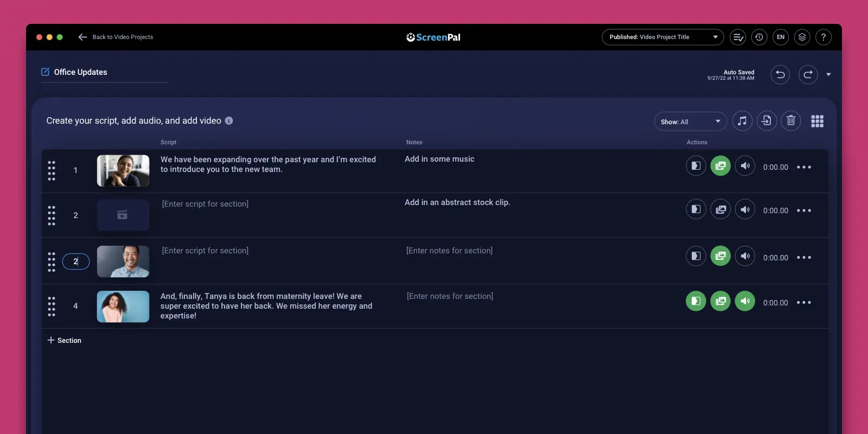
Task: Open more options for section 4
Action: click(x=804, y=303)
